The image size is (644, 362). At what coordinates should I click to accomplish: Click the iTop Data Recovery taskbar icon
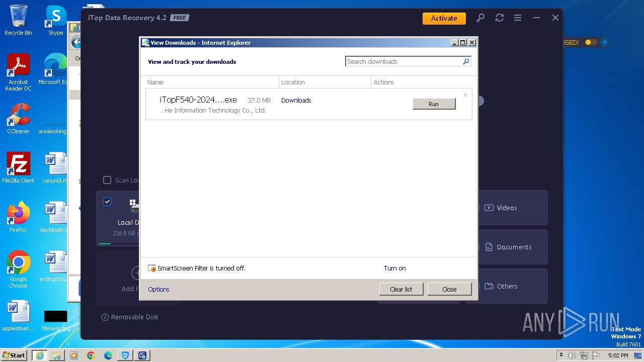pos(142,355)
